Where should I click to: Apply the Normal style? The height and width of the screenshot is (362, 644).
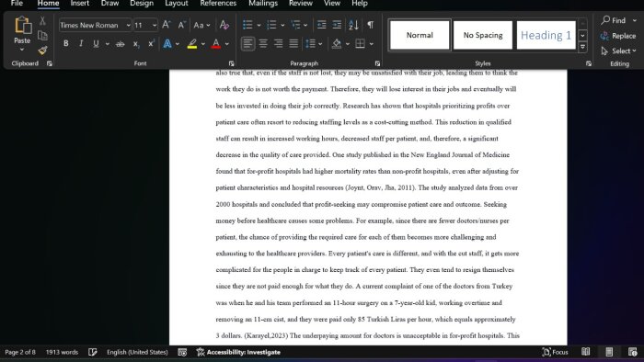[420, 35]
